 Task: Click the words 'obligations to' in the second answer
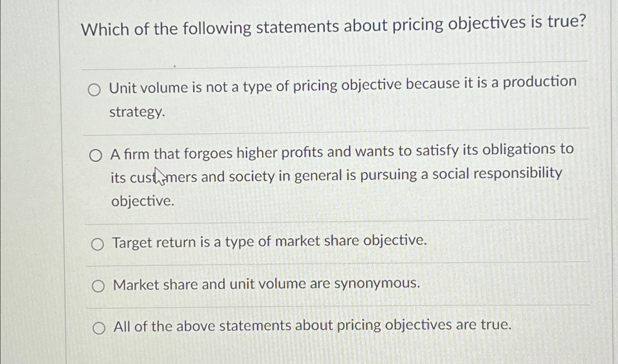[x=528, y=149]
